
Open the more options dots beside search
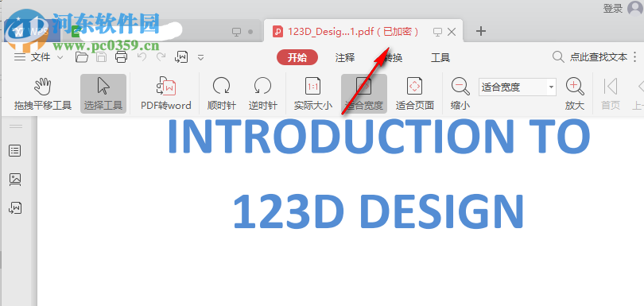click(636, 57)
